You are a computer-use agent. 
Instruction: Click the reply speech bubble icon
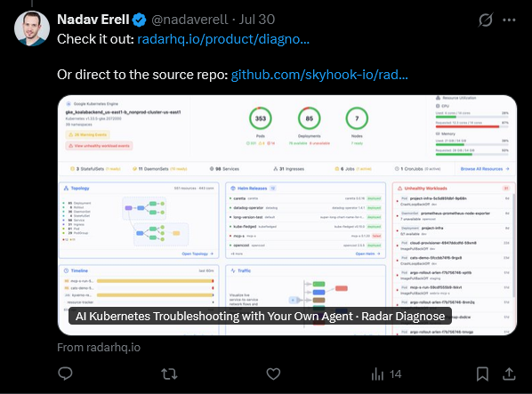click(65, 374)
